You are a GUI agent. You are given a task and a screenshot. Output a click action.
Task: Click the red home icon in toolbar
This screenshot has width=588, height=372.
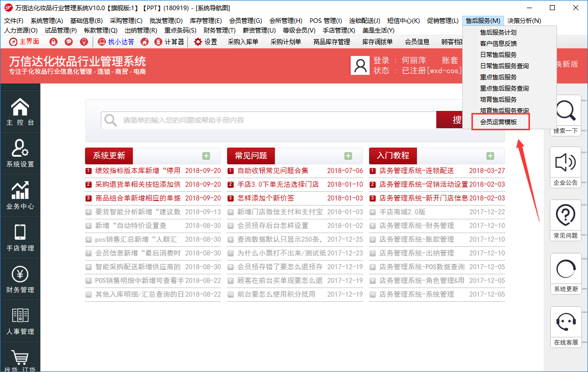pos(145,42)
